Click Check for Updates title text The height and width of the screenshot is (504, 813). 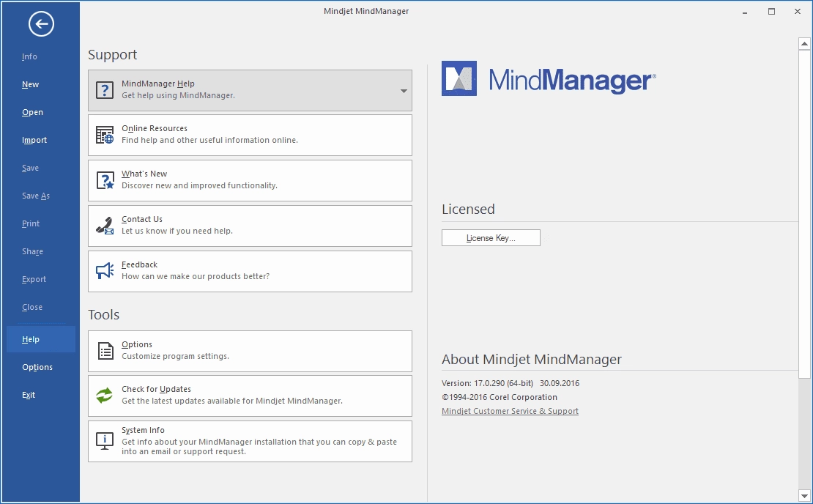pos(156,390)
